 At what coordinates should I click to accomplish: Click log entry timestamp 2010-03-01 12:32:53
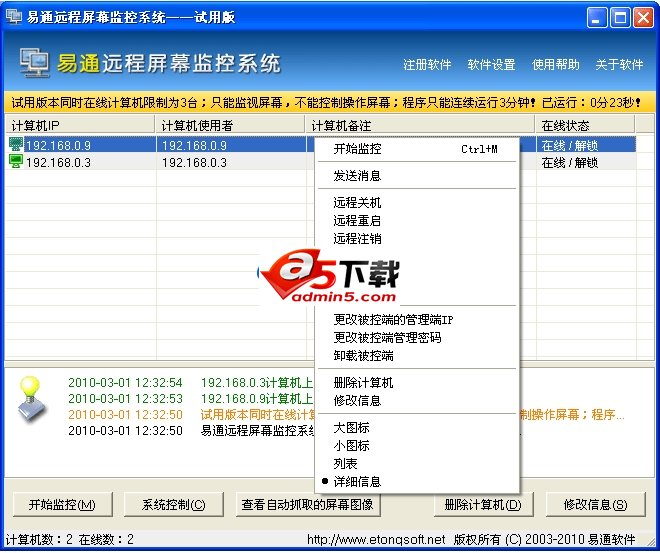125,399
